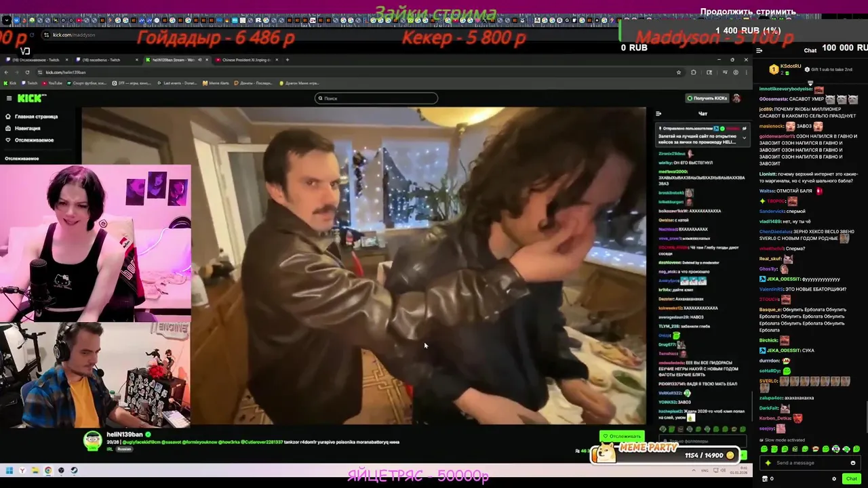This screenshot has height=488, width=868.
Task: Click the bottom-left webcam overlay
Action: coord(95,375)
